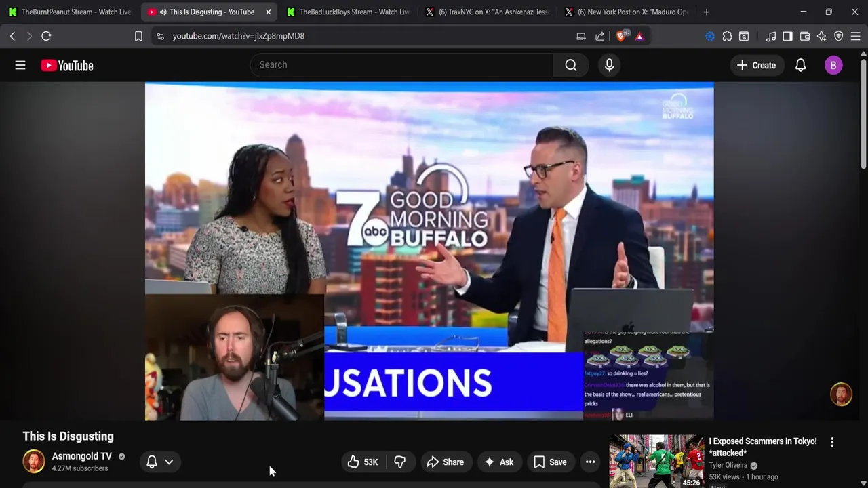Screen dimensions: 868x488
Task: View site information in address bar
Action: pyautogui.click(x=160, y=36)
